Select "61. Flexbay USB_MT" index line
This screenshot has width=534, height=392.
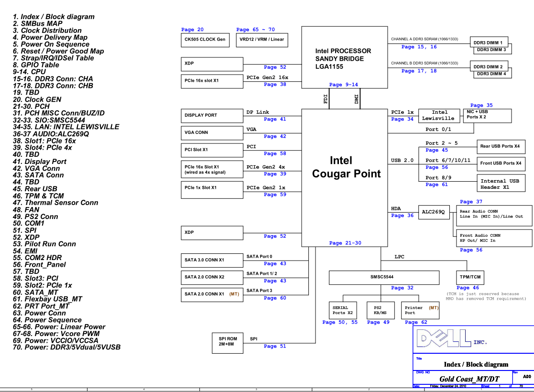[47, 299]
